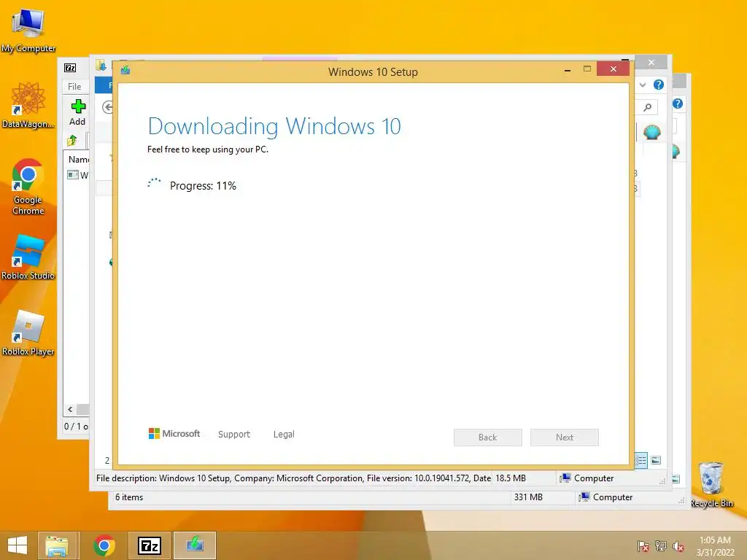Open the Roblox Player desktop shortcut
Image resolution: width=747 pixels, height=560 pixels.
coord(28,332)
